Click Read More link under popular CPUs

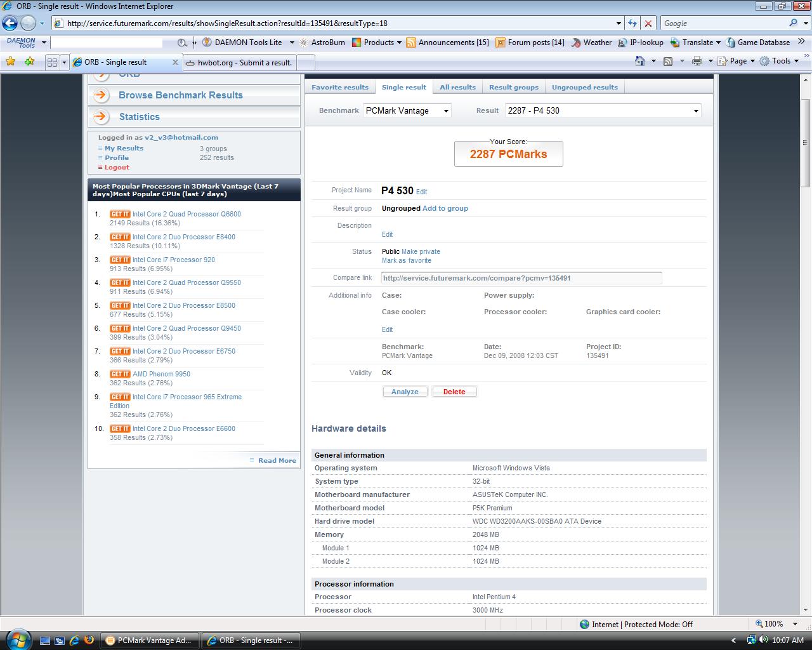pyautogui.click(x=277, y=460)
